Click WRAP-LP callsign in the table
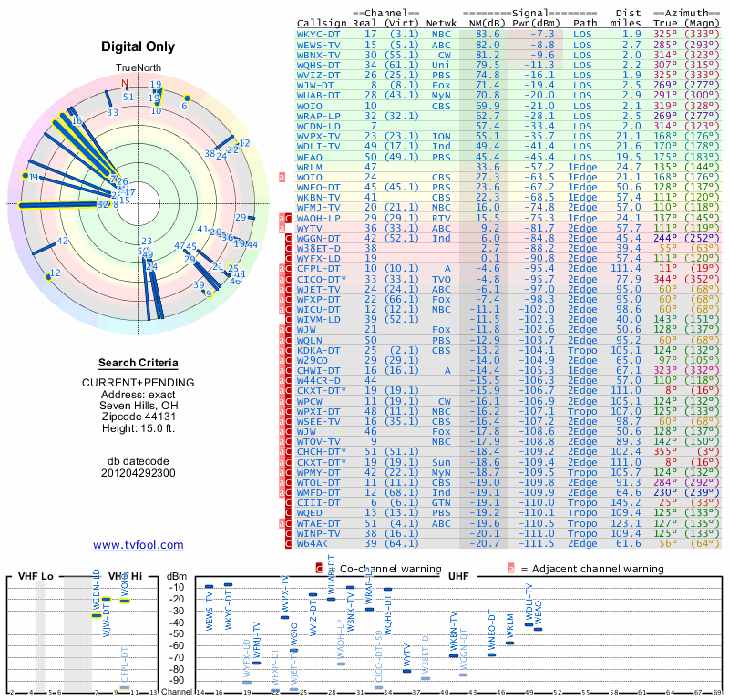 (318, 116)
